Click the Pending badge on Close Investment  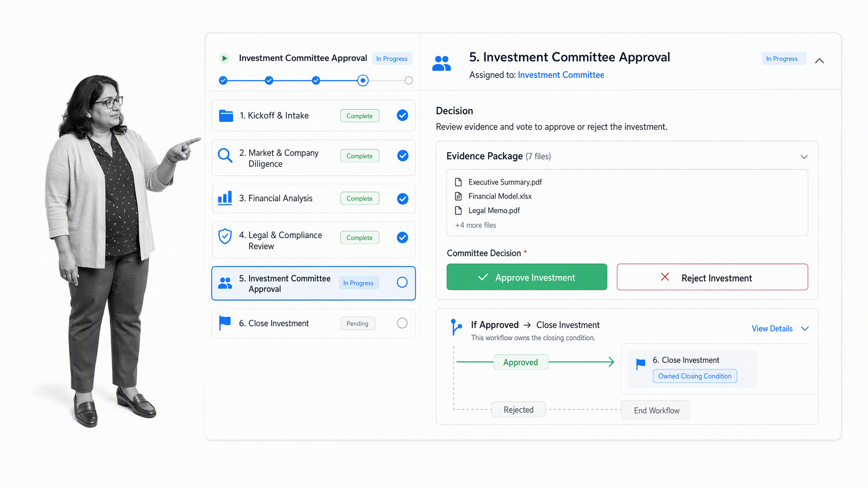[x=358, y=324]
